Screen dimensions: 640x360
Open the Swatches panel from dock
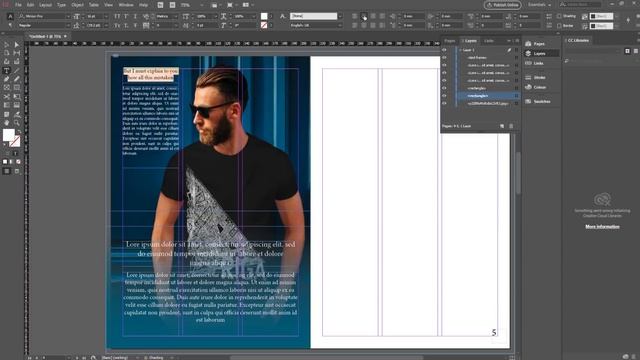click(x=538, y=101)
